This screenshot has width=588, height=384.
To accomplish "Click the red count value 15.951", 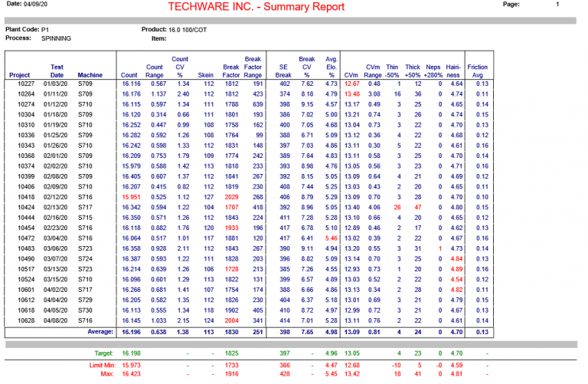I will click(131, 197).
